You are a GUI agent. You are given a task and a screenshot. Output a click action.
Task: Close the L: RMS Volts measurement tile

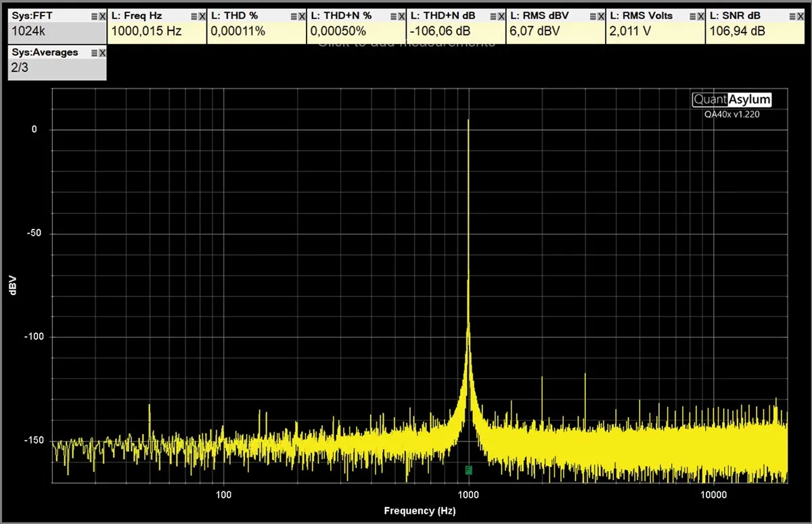[701, 16]
